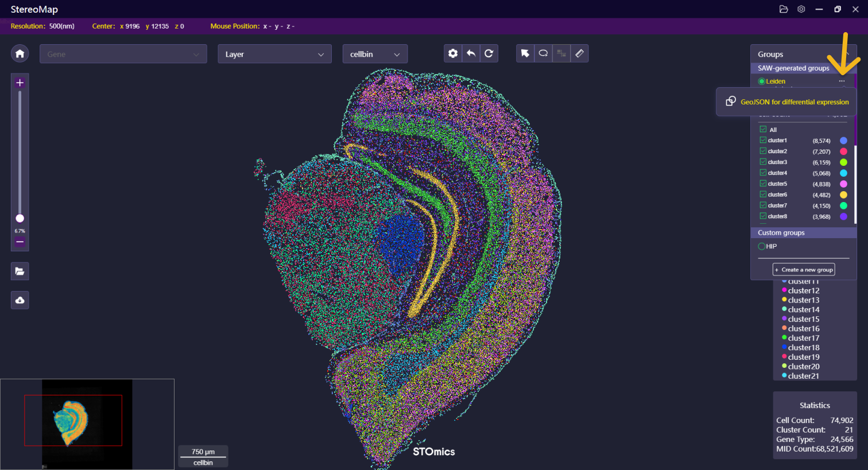Click the home view icon
The height and width of the screenshot is (470, 868).
(x=20, y=53)
